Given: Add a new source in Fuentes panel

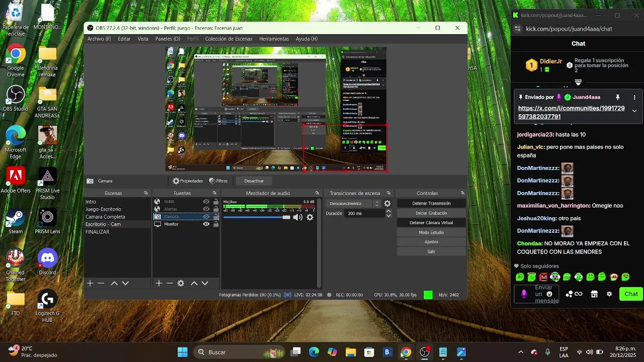Looking at the screenshot, I should click(158, 284).
